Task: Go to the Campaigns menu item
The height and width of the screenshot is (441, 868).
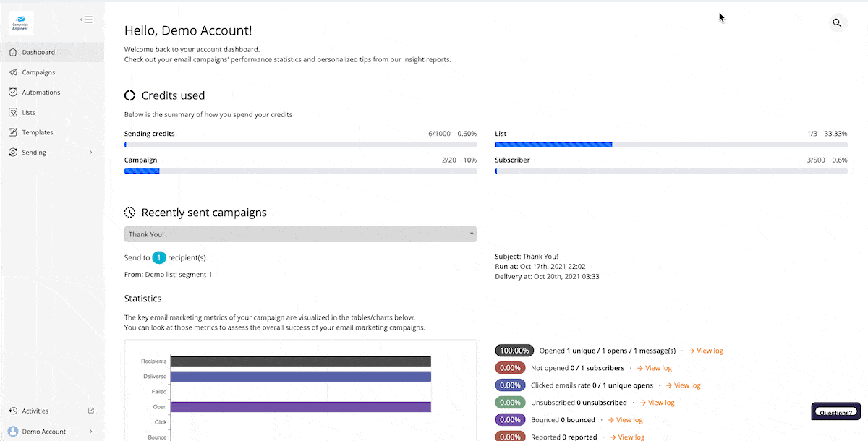Action: (x=38, y=72)
